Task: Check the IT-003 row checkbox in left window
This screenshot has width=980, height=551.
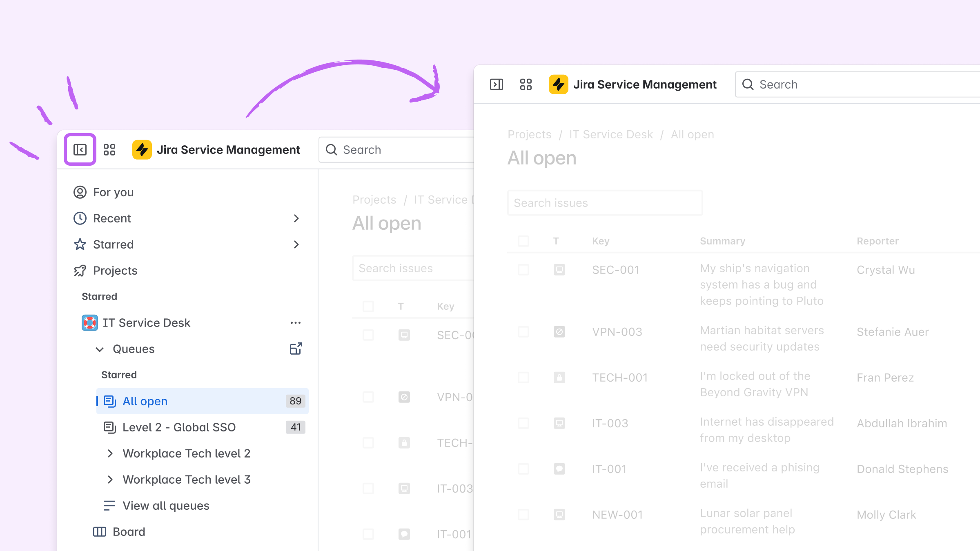Action: (x=368, y=489)
